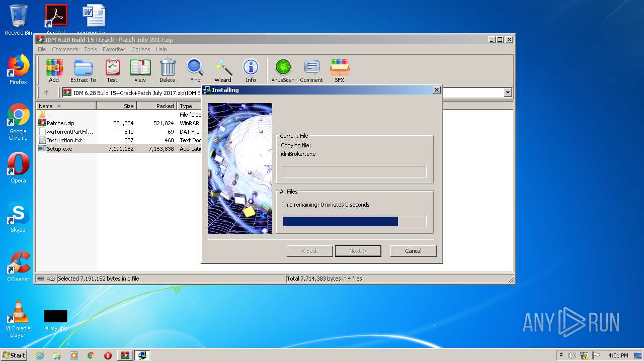Image resolution: width=644 pixels, height=362 pixels.
Task: Click the Test archive icon
Action: [112, 70]
